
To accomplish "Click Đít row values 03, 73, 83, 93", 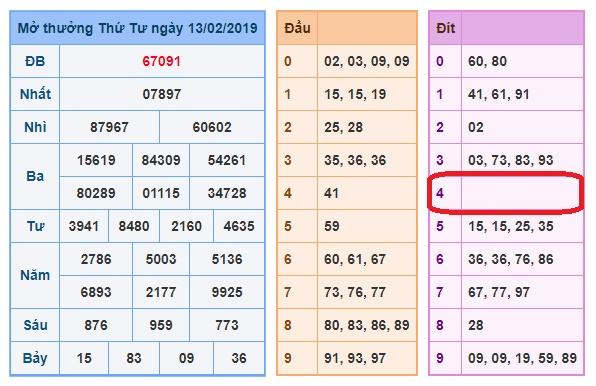I will coord(510,160).
